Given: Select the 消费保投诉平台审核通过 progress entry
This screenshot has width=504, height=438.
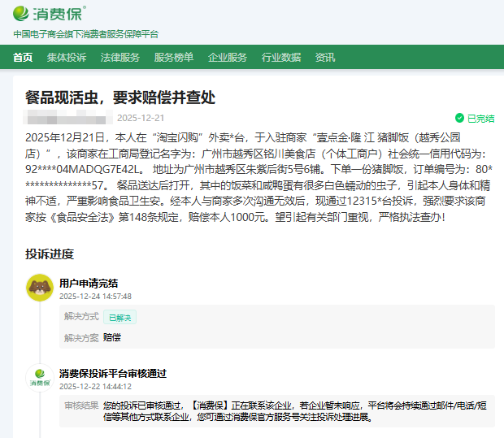Looking at the screenshot, I should pyautogui.click(x=113, y=373).
